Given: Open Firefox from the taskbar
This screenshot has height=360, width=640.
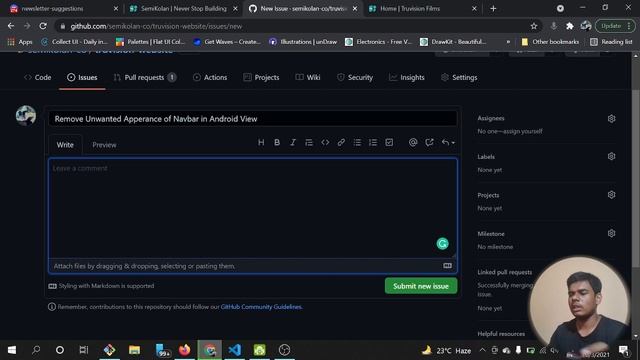Looking at the screenshot, I should (184, 350).
